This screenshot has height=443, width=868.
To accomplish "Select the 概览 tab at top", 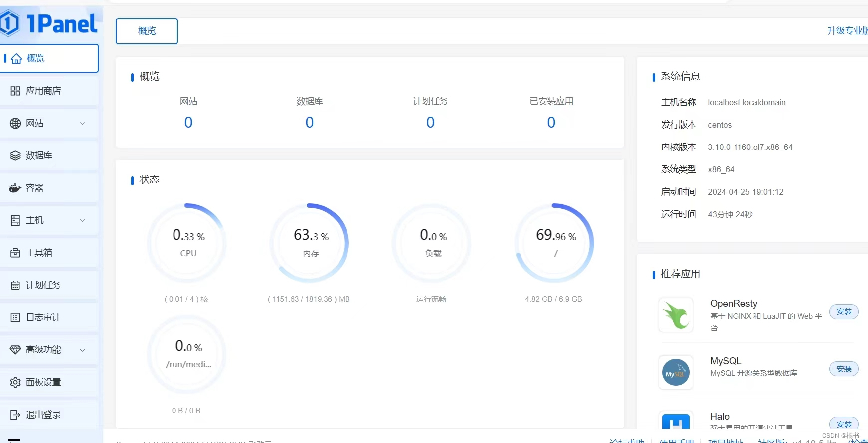I will click(147, 31).
